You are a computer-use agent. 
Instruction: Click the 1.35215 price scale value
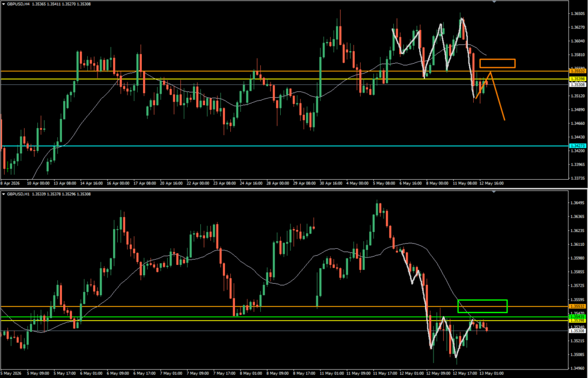point(578,341)
